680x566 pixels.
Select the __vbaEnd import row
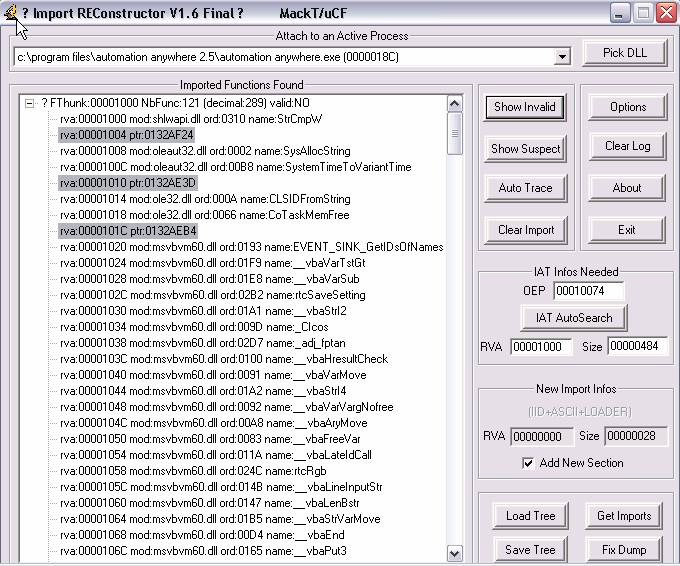[x=202, y=535]
